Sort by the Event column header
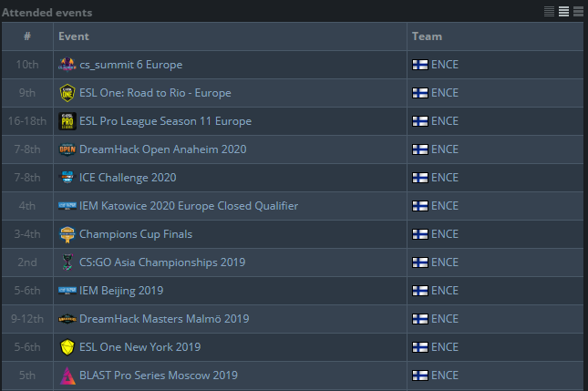The image size is (588, 391). click(x=74, y=36)
